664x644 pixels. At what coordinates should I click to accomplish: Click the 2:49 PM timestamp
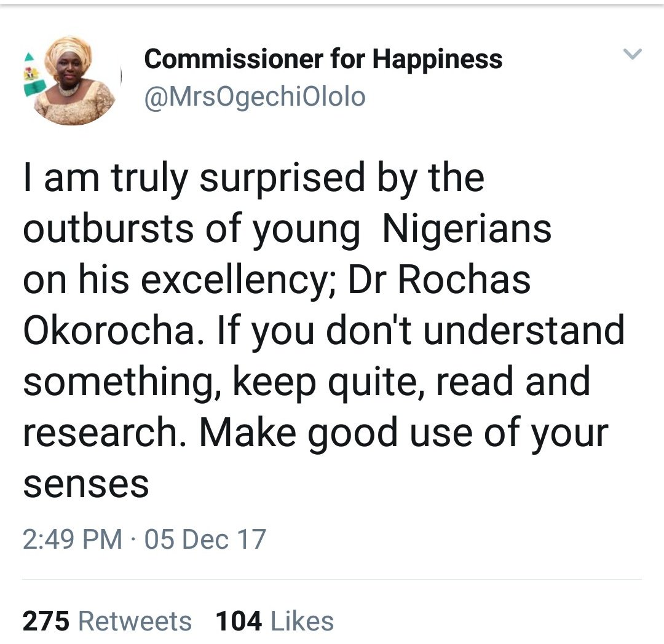click(72, 540)
